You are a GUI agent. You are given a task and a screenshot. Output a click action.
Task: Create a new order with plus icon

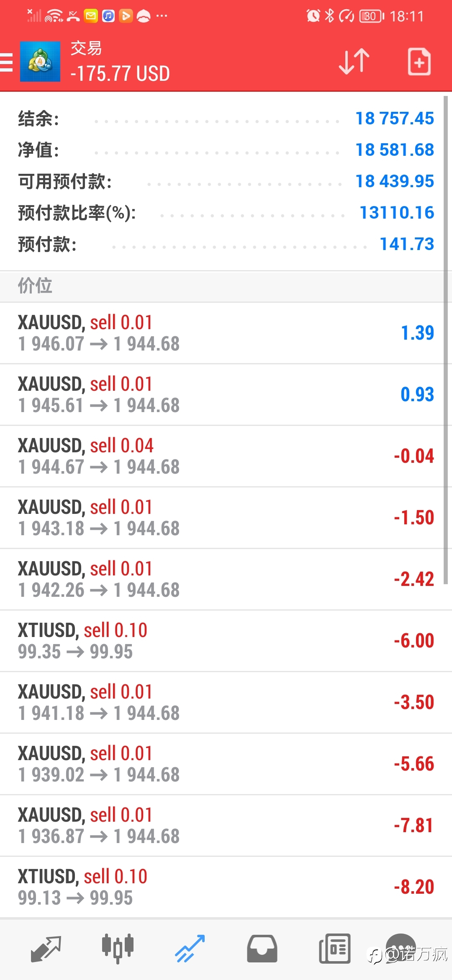click(x=419, y=62)
